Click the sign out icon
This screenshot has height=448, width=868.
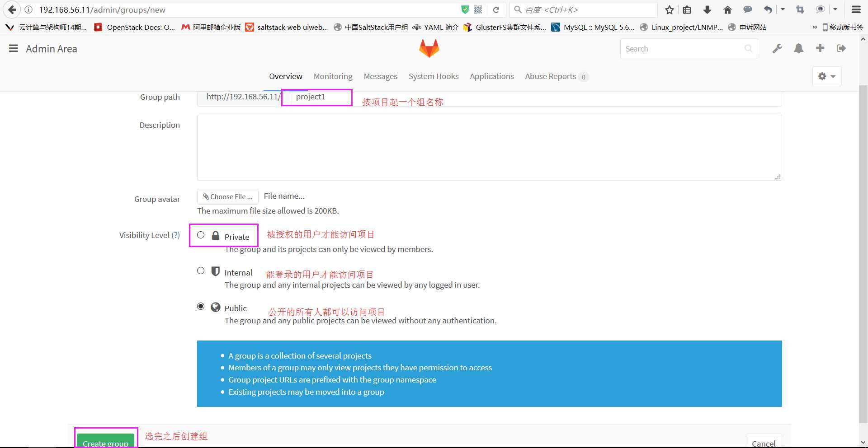point(841,48)
